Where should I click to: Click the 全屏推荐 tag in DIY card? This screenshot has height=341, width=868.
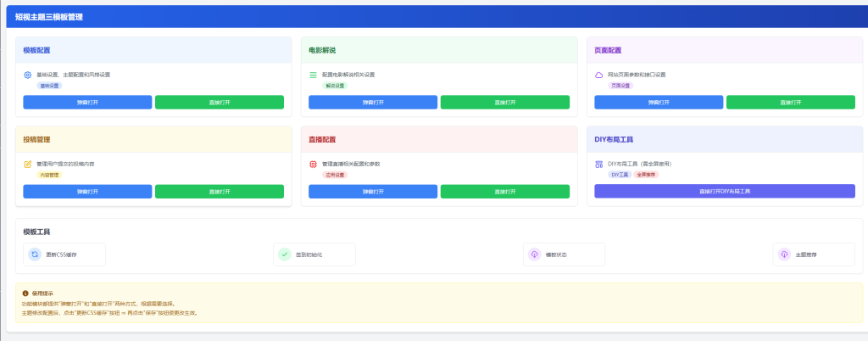pyautogui.click(x=647, y=174)
